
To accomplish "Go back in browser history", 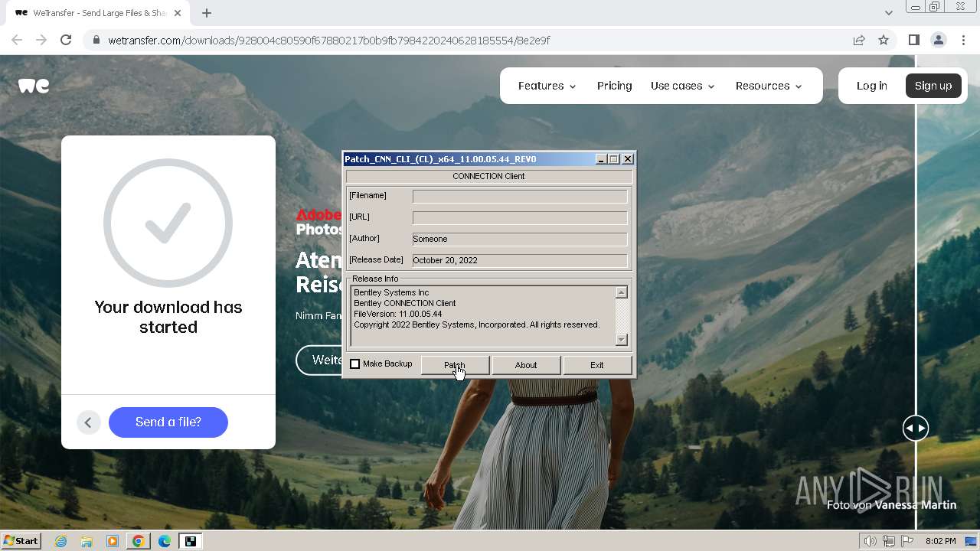I will click(x=17, y=40).
